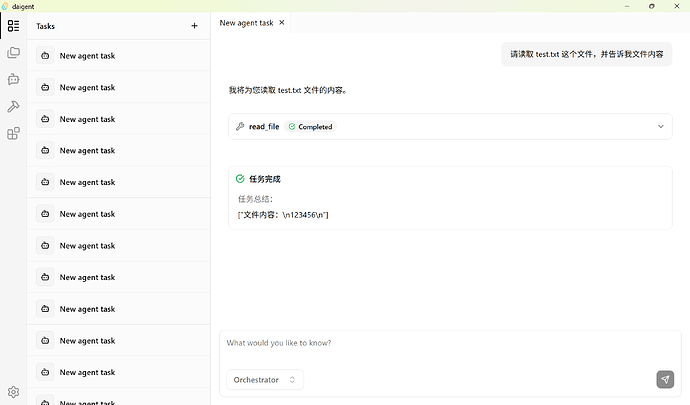Image resolution: width=690 pixels, height=405 pixels.
Task: Focus the What would you like to know input
Action: [x=450, y=343]
